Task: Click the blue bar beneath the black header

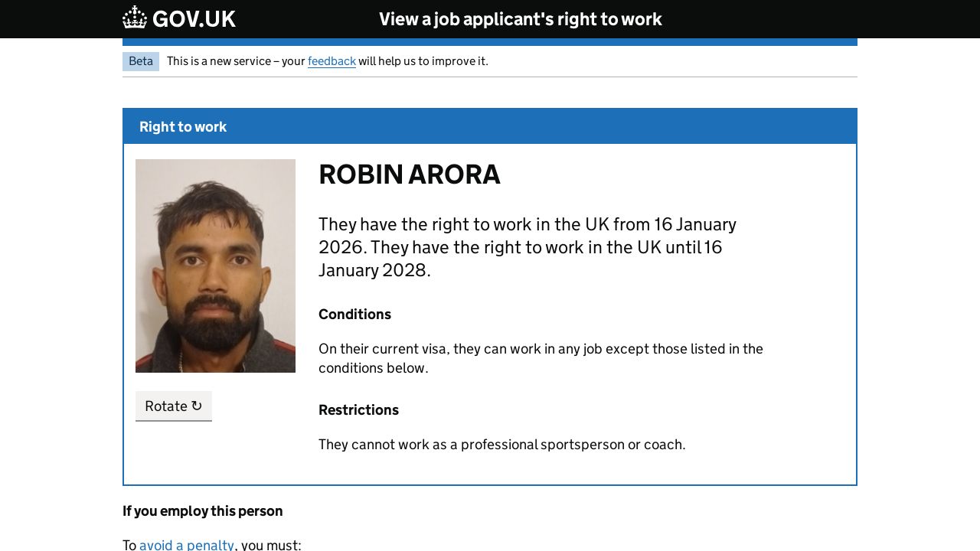Action: [x=490, y=42]
